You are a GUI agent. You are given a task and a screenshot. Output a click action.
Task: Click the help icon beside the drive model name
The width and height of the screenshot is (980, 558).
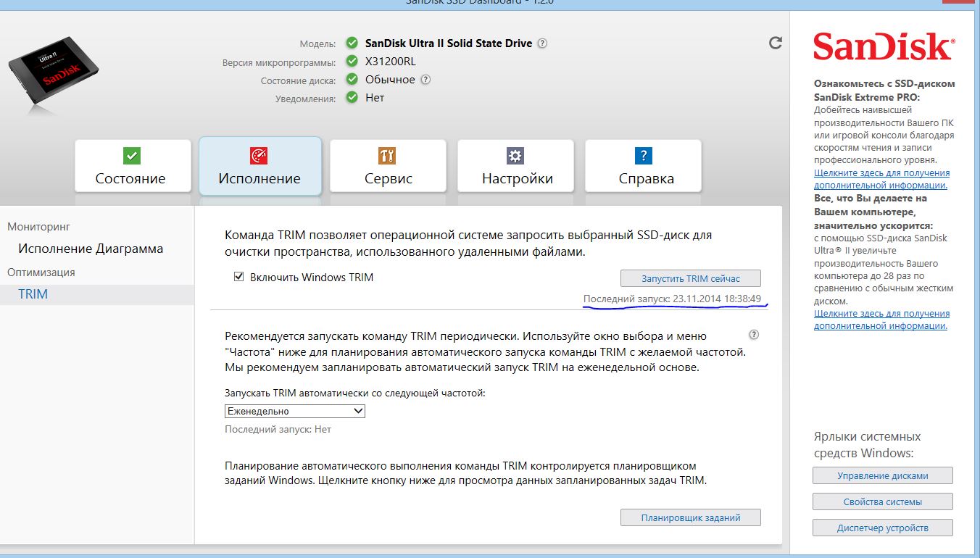coord(542,43)
